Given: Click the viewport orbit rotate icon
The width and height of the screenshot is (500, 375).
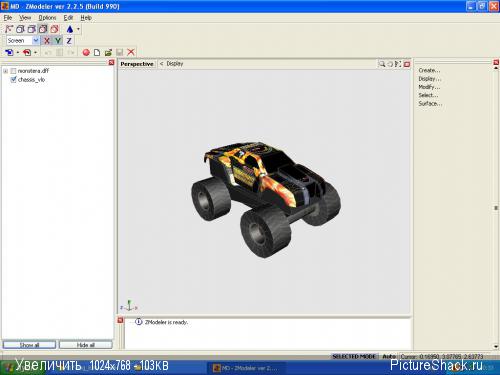Looking at the screenshot, I should pyautogui.click(x=390, y=64).
